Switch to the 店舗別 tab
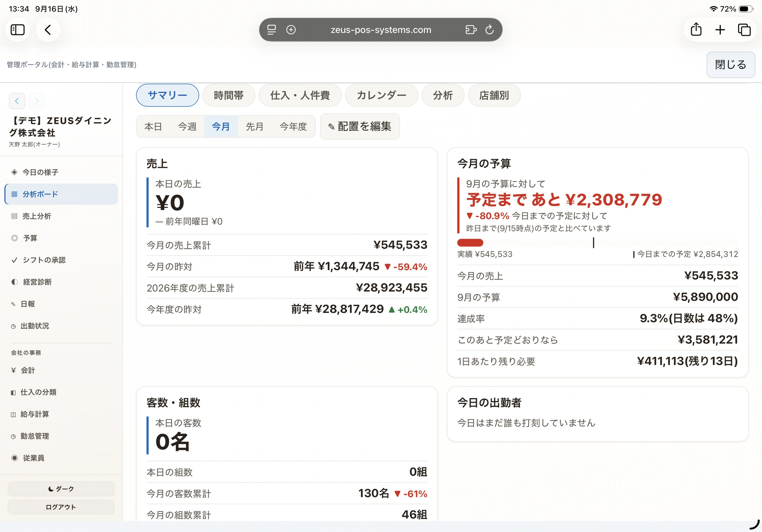762x532 pixels. click(494, 95)
